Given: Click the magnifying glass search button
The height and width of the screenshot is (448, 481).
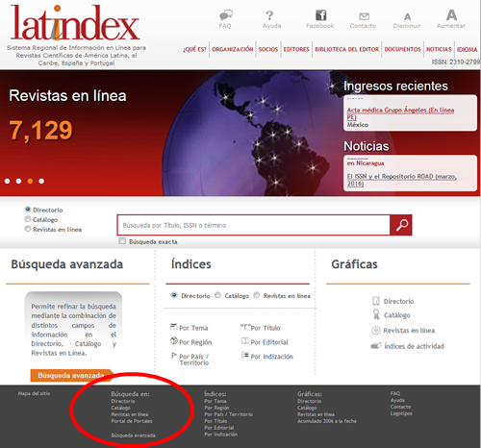Looking at the screenshot, I should [401, 225].
